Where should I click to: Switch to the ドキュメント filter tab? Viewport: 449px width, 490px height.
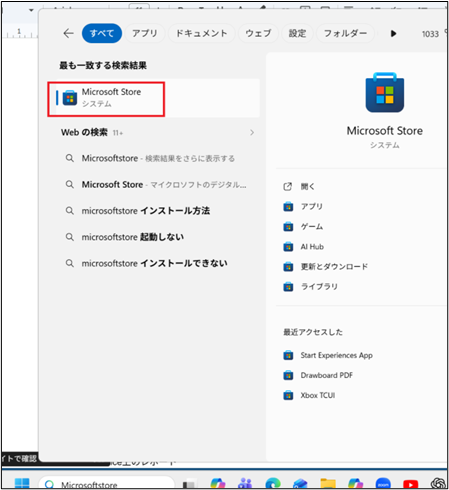point(201,33)
